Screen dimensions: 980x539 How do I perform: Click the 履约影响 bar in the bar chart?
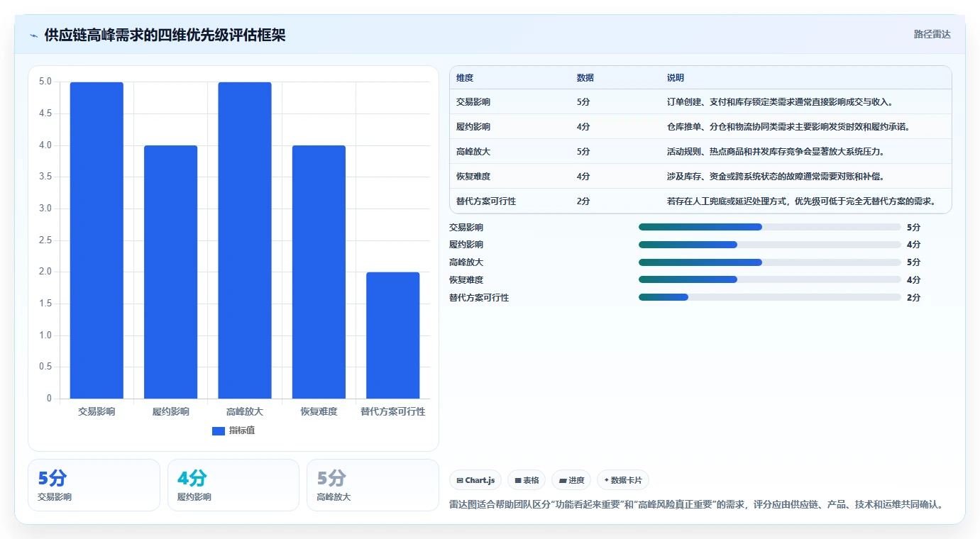click(170, 272)
